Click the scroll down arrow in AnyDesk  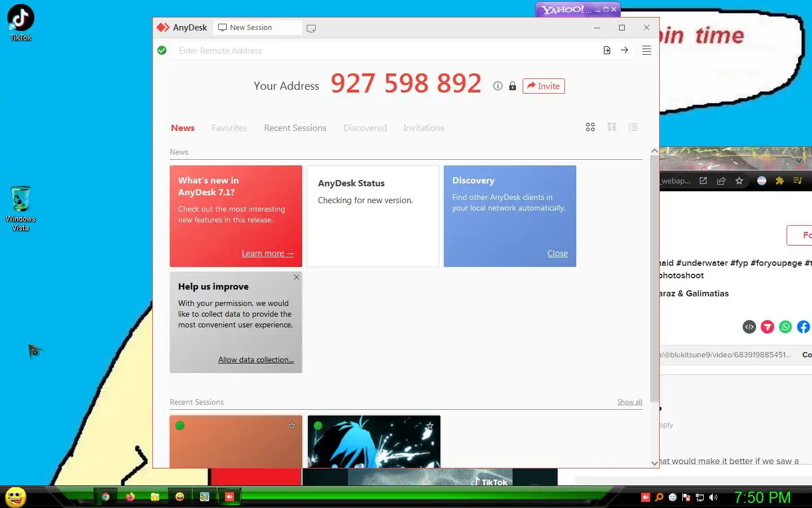click(654, 463)
